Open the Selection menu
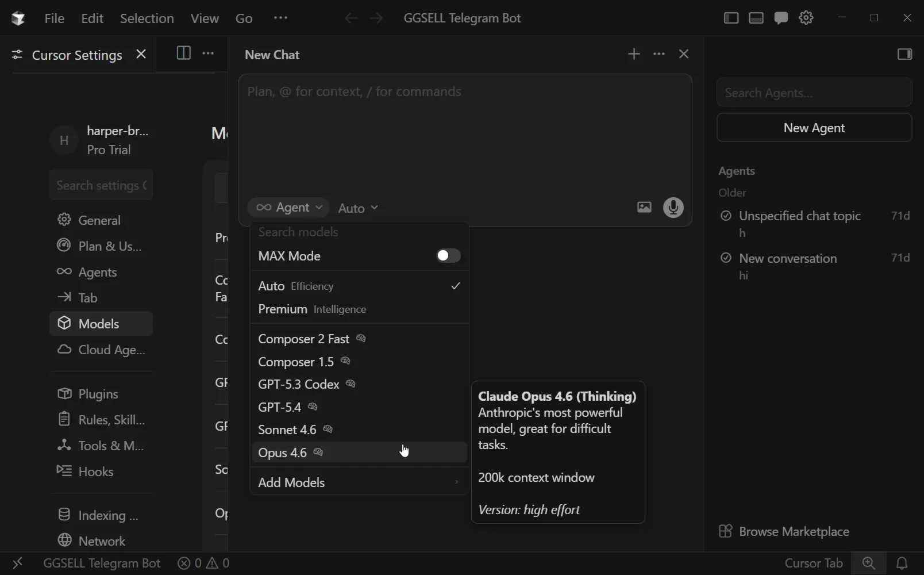The image size is (924, 575). (147, 18)
